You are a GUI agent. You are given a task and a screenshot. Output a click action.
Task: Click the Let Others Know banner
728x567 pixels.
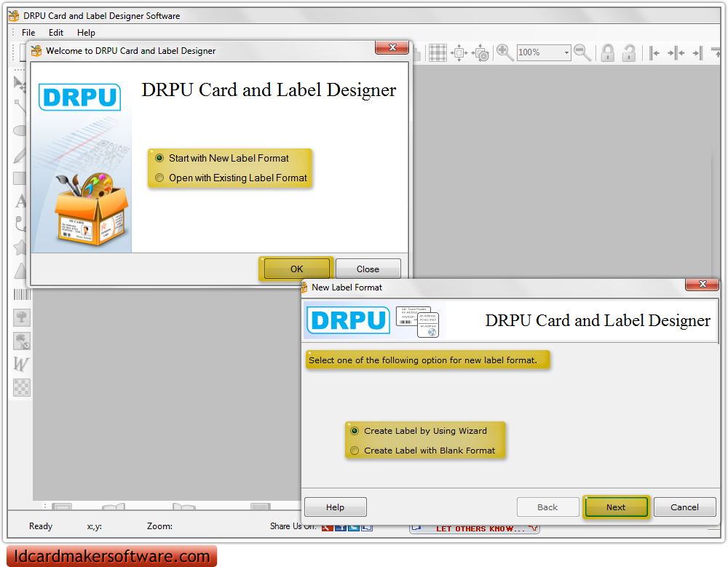(x=475, y=528)
